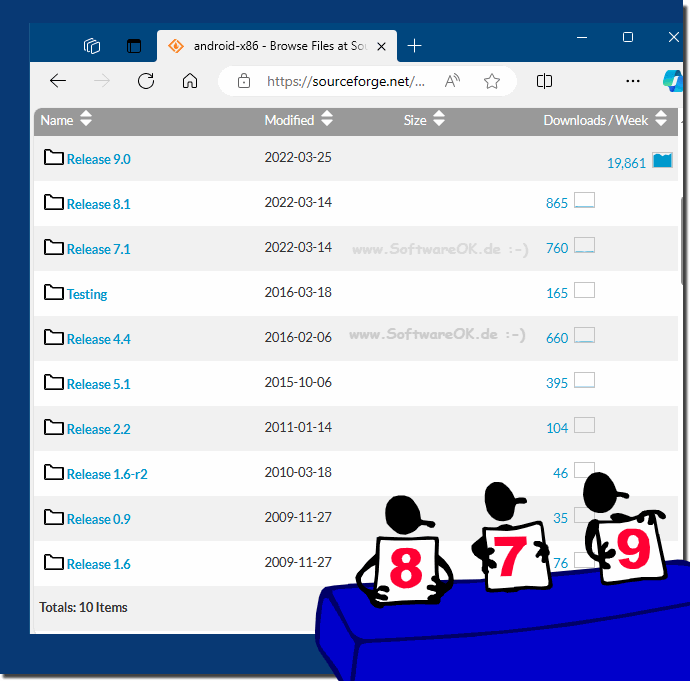Open tab actions menu icon
The width and height of the screenshot is (690, 681).
pyautogui.click(x=134, y=46)
